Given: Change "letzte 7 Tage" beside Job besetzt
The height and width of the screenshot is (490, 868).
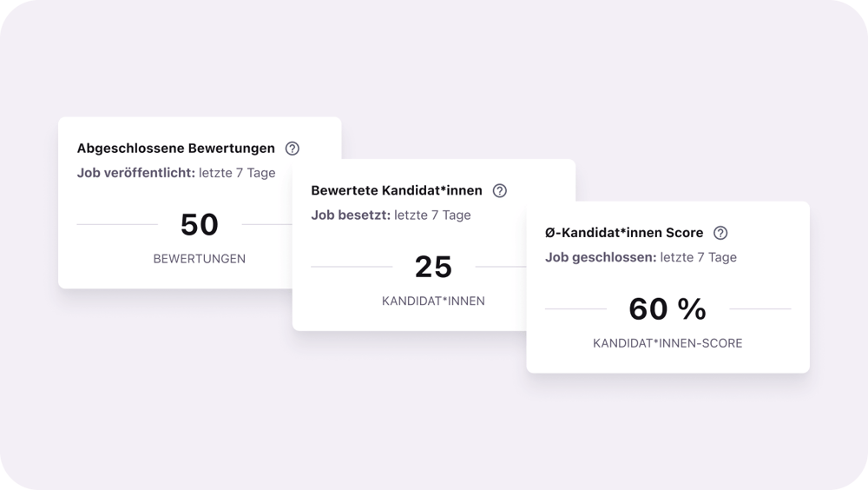Looking at the screenshot, I should click(432, 215).
